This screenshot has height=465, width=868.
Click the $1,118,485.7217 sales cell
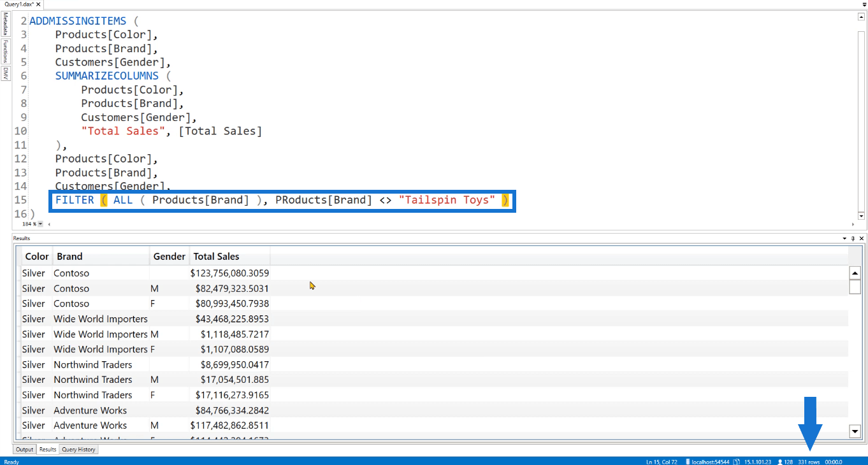click(229, 334)
